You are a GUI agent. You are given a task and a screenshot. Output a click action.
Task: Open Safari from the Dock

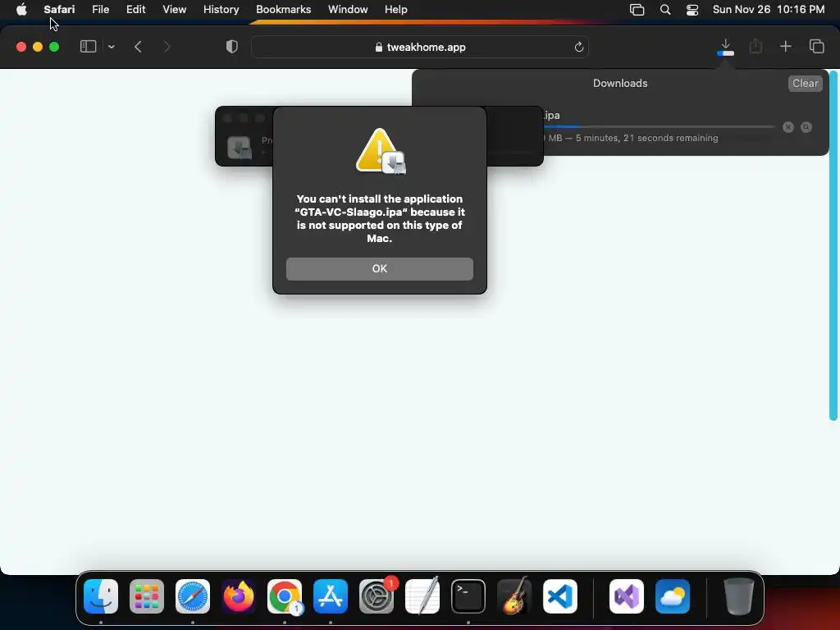(193, 596)
